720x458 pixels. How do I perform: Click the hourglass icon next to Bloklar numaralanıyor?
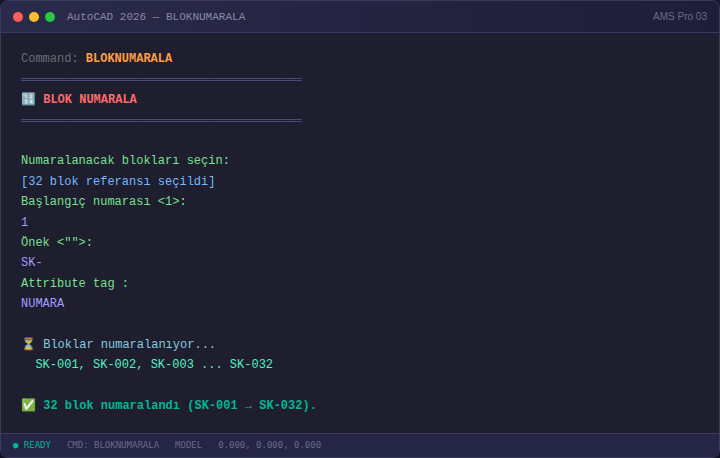tap(28, 344)
